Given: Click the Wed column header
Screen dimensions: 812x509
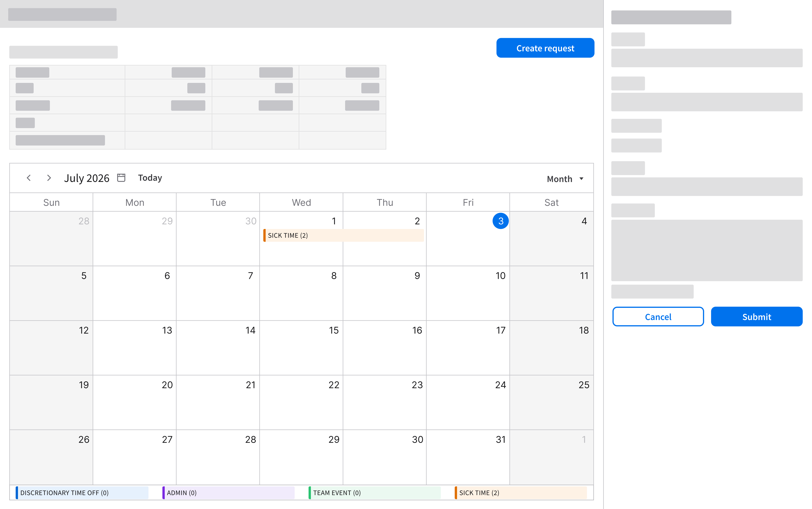Looking at the screenshot, I should [x=301, y=202].
